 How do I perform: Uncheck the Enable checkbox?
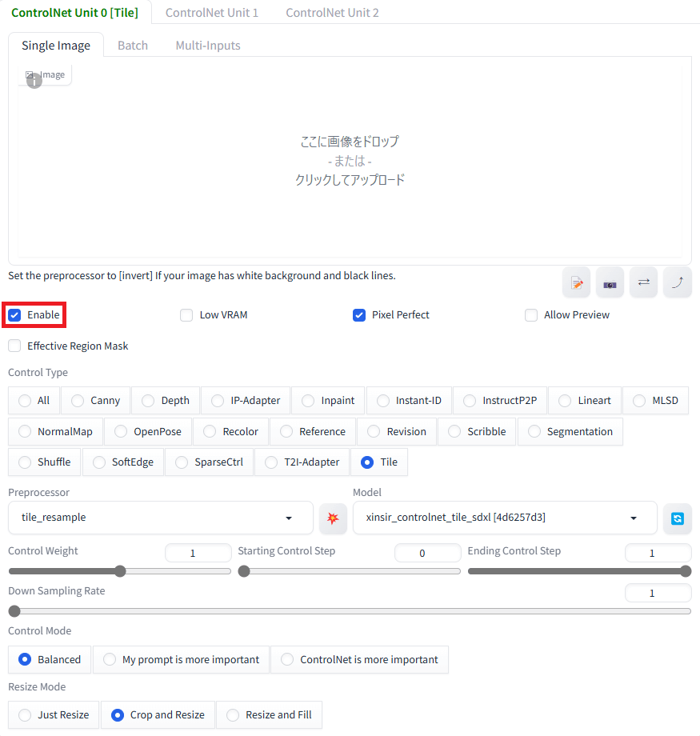tap(14, 315)
